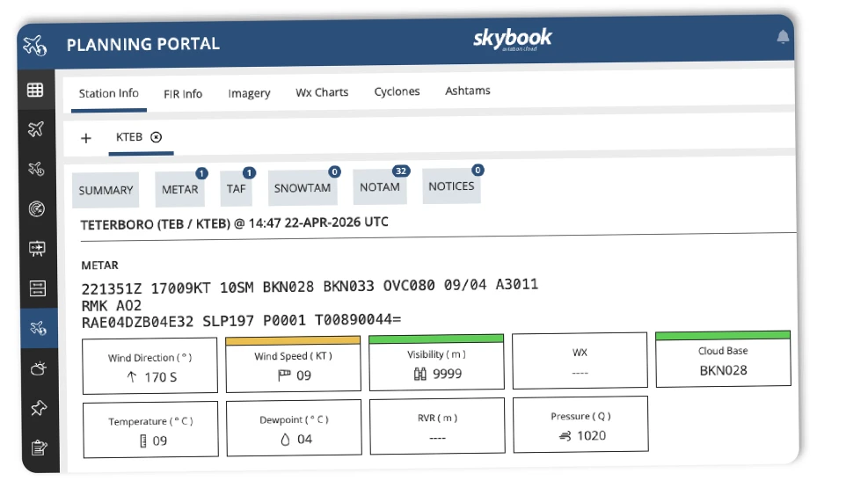Add a new station with plus button
Viewport: 868px width, 488px height.
click(86, 138)
